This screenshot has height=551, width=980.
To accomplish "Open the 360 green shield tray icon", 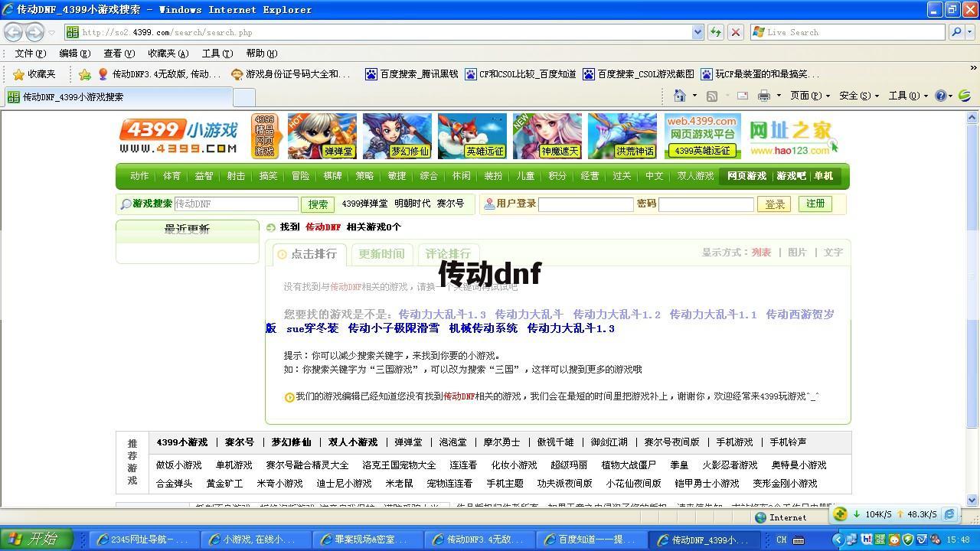I will tap(909, 540).
